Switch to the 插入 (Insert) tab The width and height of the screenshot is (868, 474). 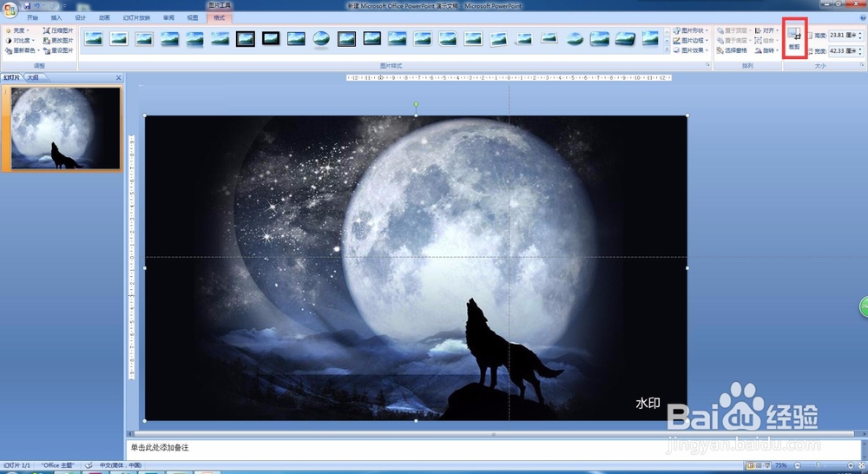coord(56,17)
